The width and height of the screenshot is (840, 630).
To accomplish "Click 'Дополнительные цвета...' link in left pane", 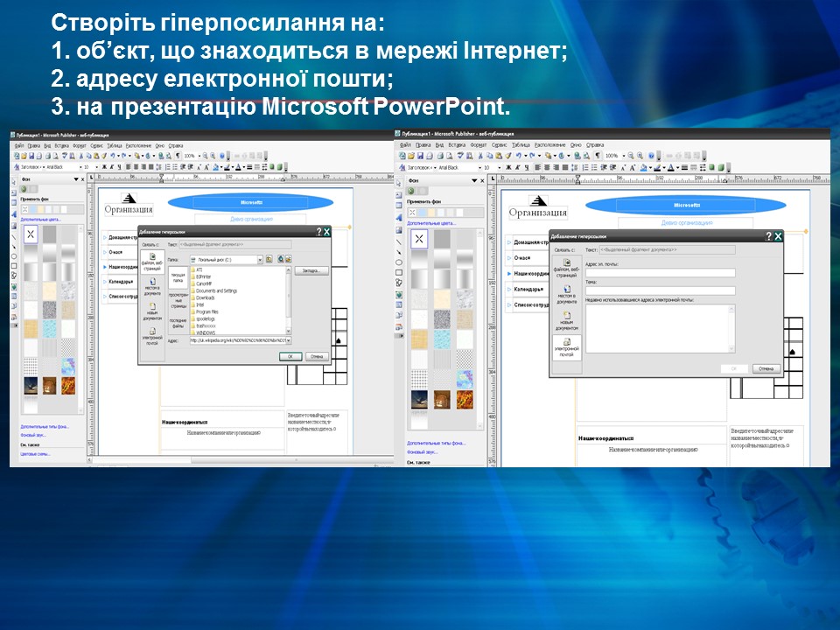I will (x=41, y=220).
